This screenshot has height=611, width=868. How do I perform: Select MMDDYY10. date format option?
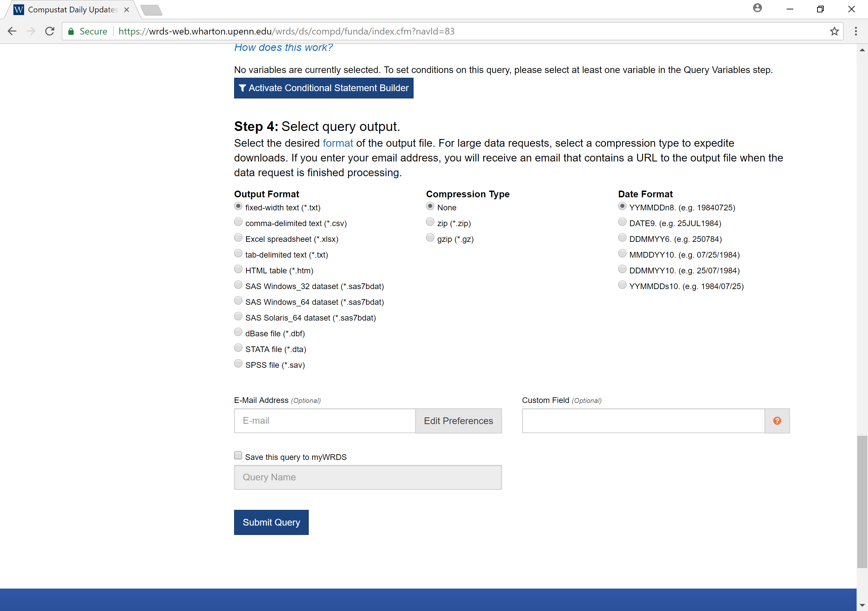pyautogui.click(x=622, y=254)
